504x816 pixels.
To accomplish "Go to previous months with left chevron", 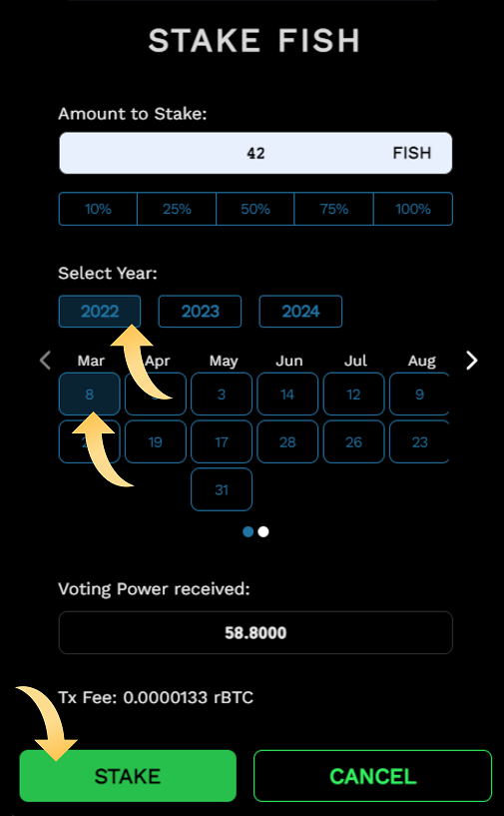I will pyautogui.click(x=46, y=361).
